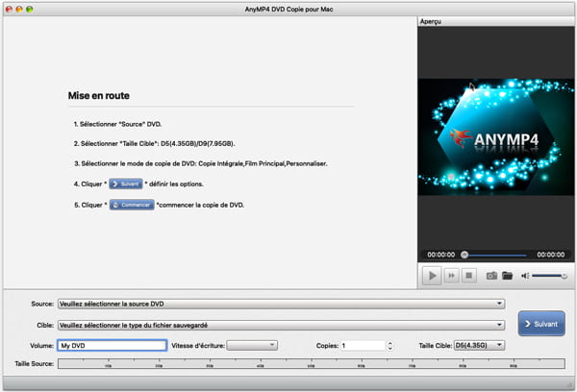The image size is (577, 392).
Task: Click the Aperçu panel header
Action: coord(496,21)
